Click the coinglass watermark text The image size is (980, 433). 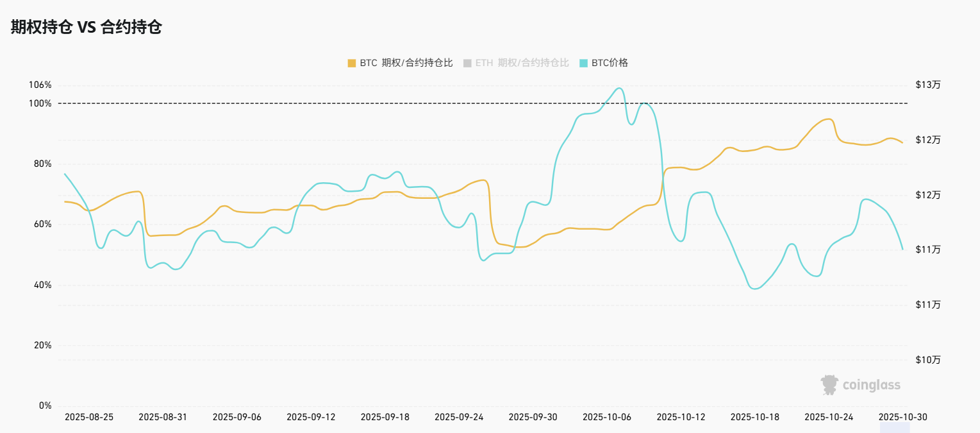pos(871,386)
